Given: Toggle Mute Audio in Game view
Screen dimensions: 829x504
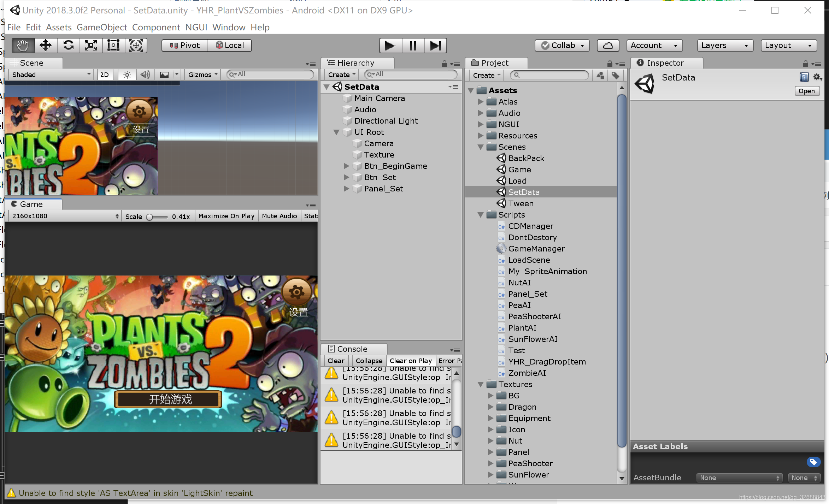Looking at the screenshot, I should click(279, 216).
